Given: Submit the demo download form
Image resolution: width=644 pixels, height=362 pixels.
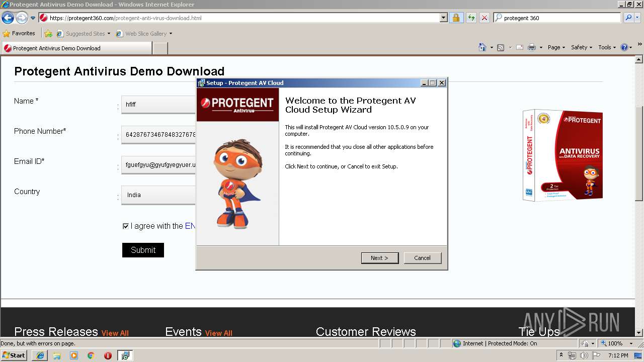Looking at the screenshot, I should pyautogui.click(x=143, y=250).
